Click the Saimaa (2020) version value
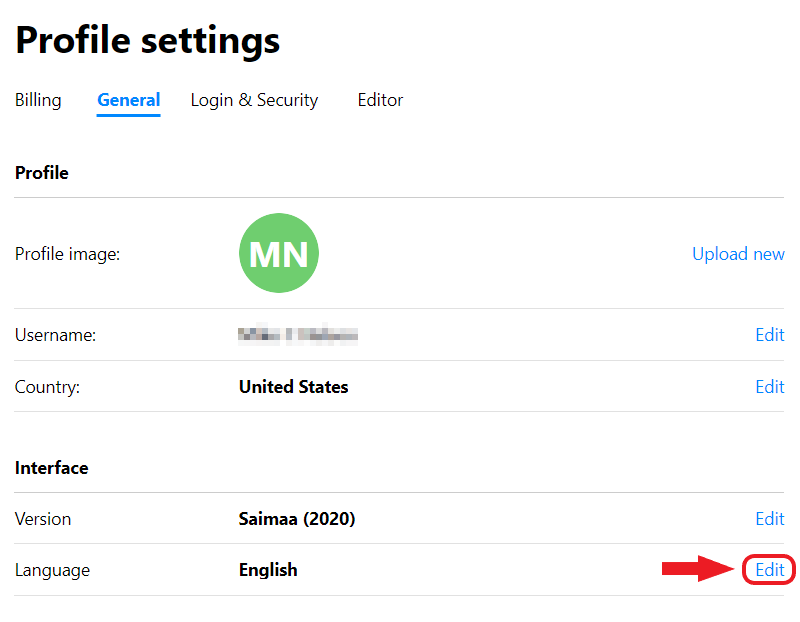The image size is (800, 622). (300, 519)
